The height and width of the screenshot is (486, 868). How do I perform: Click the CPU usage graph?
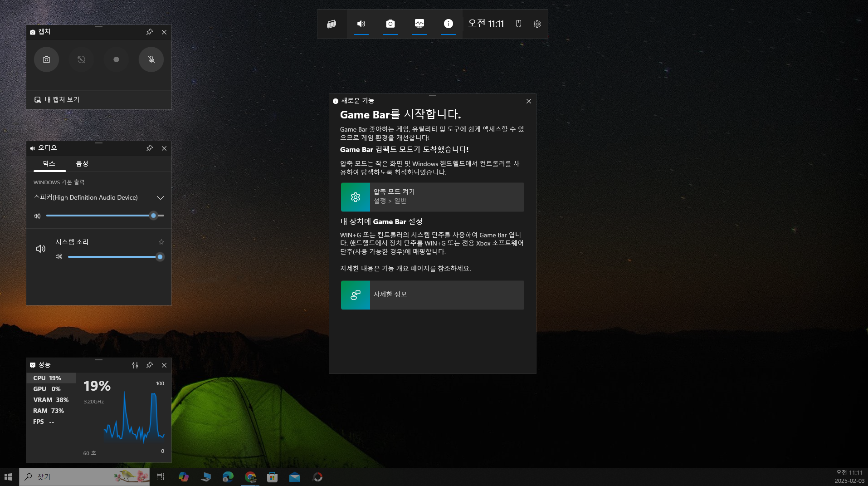coord(134,417)
